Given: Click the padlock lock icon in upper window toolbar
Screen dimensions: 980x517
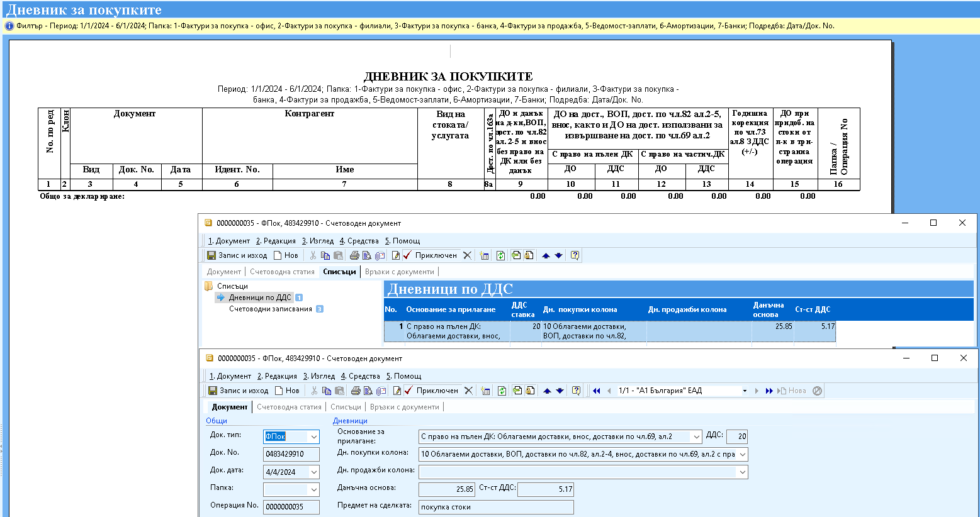Looking at the screenshot, I should (528, 255).
